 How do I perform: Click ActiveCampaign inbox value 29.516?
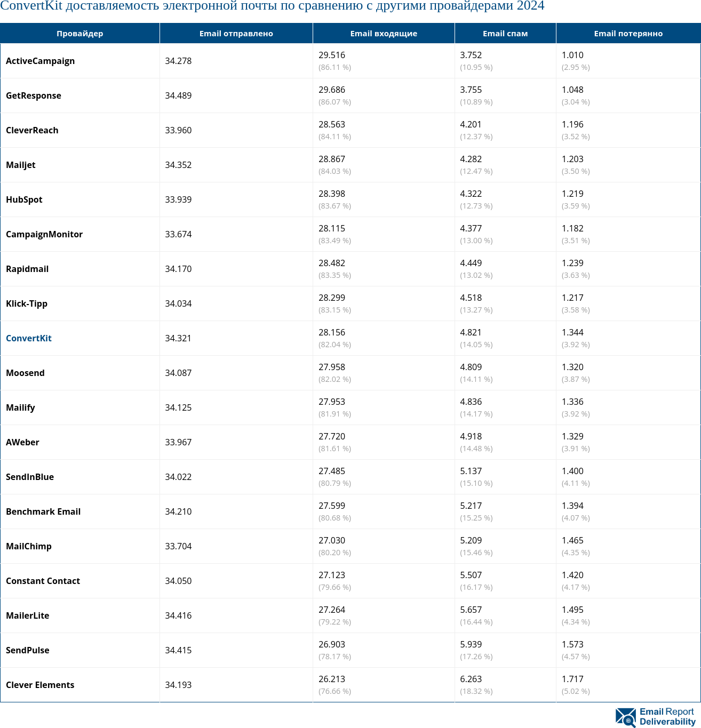click(x=332, y=55)
